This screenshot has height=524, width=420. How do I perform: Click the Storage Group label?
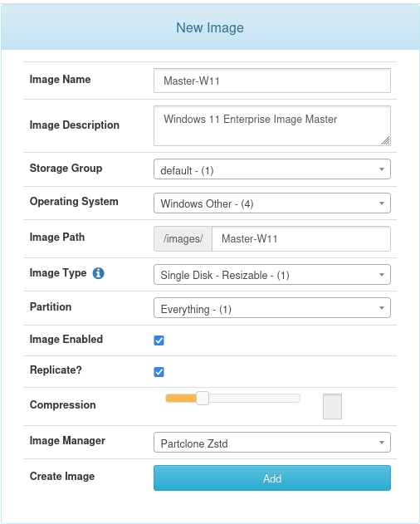coord(66,168)
